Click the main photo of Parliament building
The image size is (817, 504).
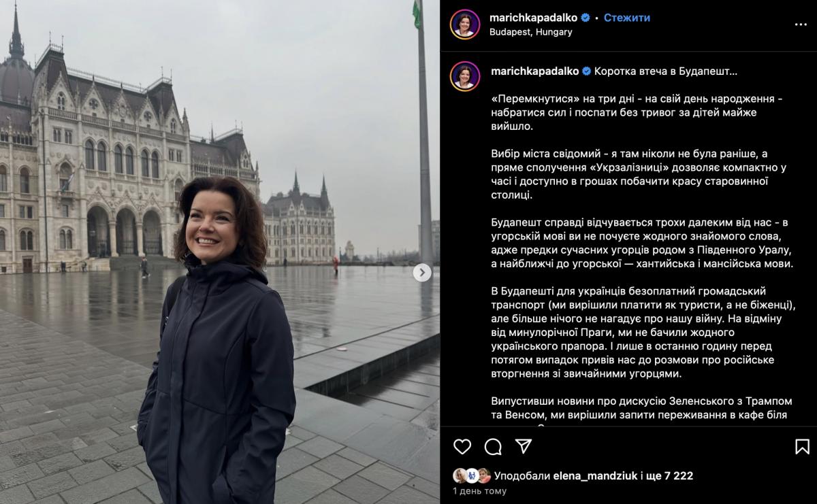tap(220, 252)
